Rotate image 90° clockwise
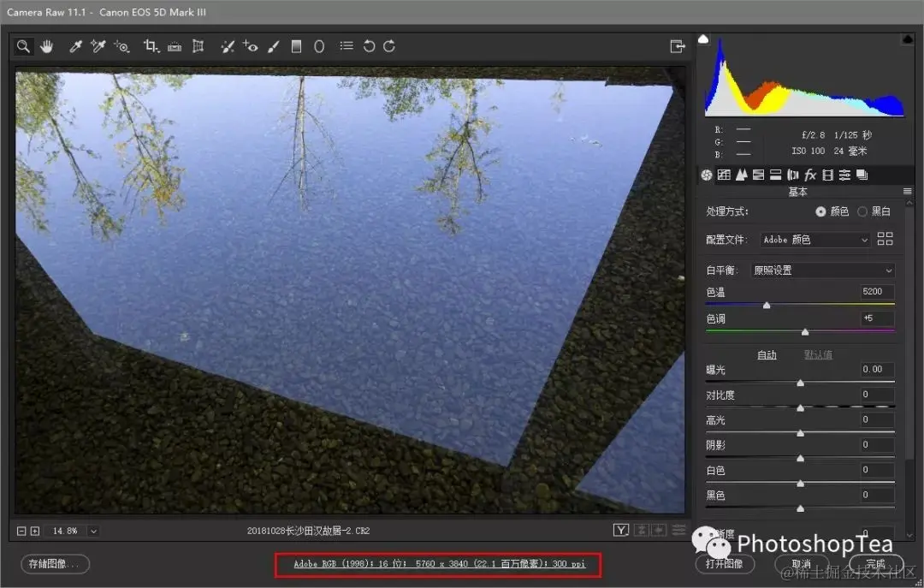 tap(389, 46)
